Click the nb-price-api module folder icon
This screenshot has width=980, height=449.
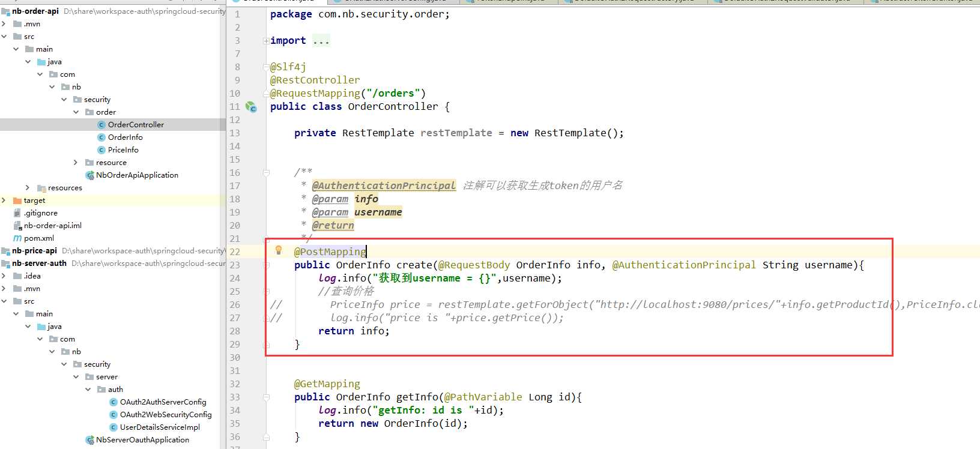point(5,251)
